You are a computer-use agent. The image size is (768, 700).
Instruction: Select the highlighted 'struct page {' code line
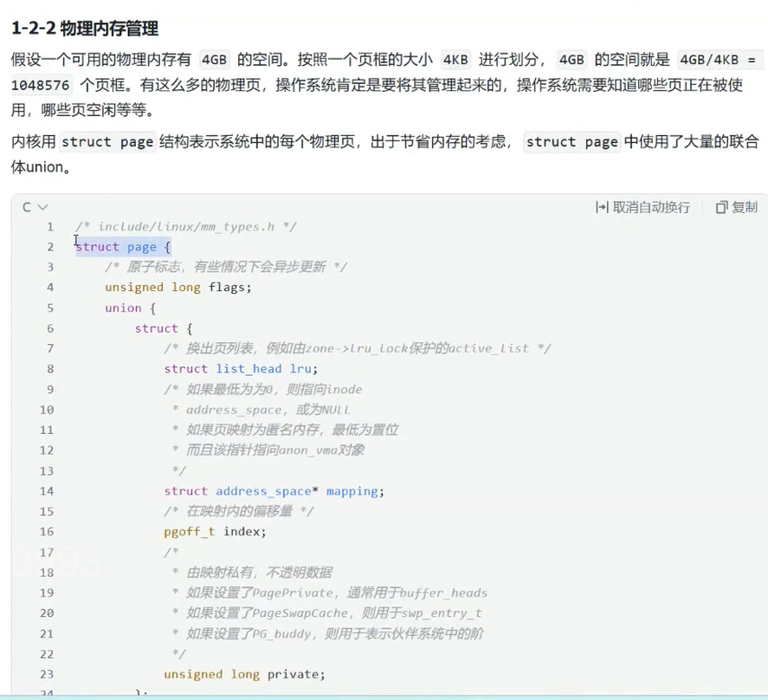[x=121, y=246]
